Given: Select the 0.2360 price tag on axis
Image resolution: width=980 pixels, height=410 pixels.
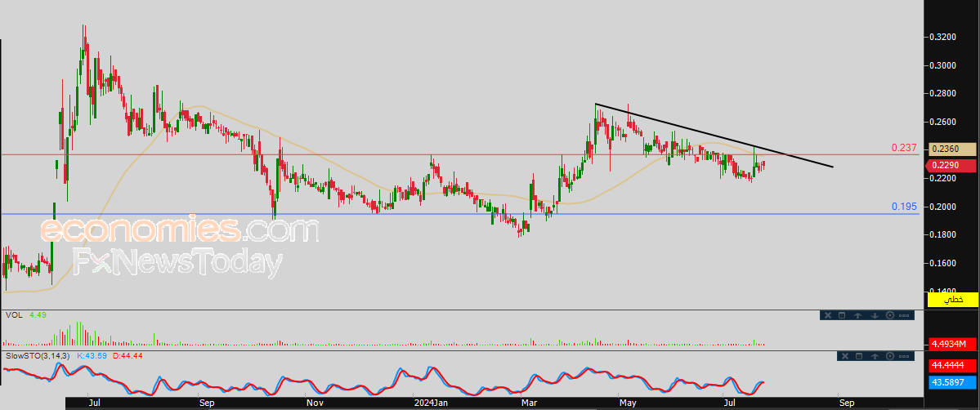Looking at the screenshot, I should [952, 149].
